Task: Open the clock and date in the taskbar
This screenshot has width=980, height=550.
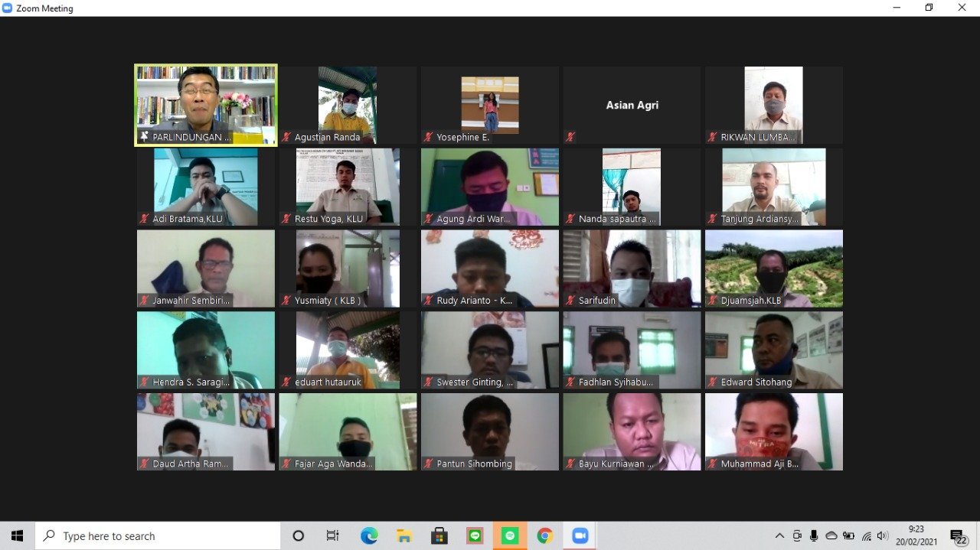Action: [916, 535]
